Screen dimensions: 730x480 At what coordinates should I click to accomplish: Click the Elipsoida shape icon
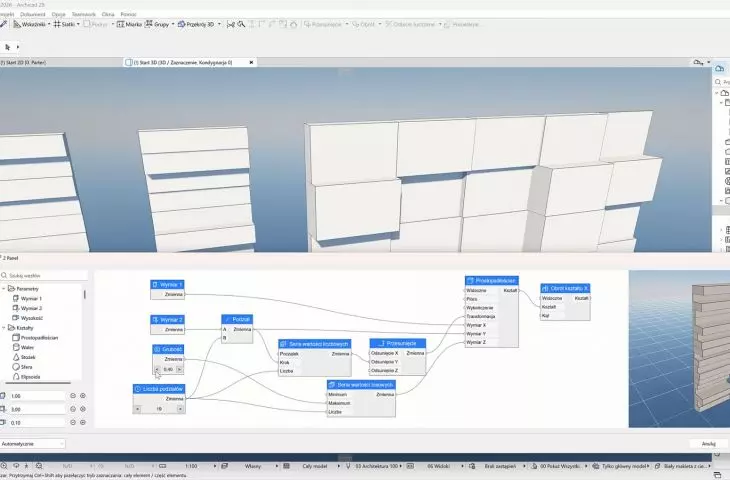click(x=16, y=377)
